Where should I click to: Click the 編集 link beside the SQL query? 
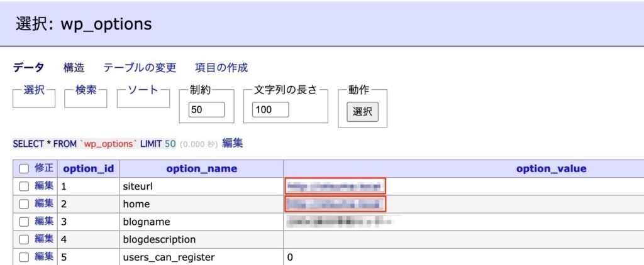pyautogui.click(x=232, y=143)
